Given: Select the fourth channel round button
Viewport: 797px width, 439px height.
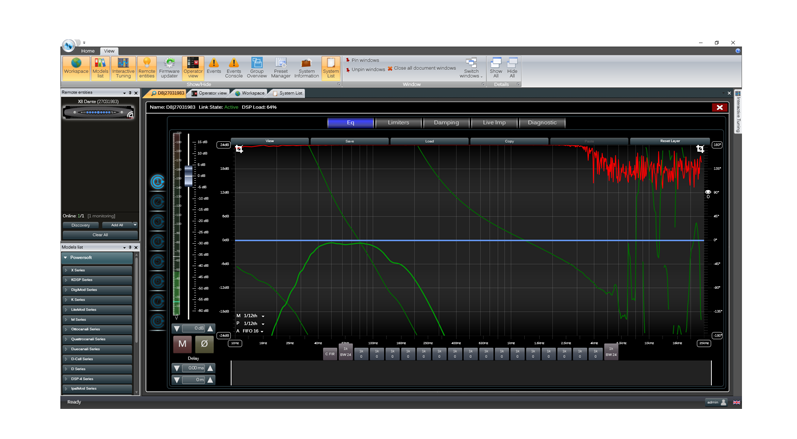Looking at the screenshot, I should (158, 241).
